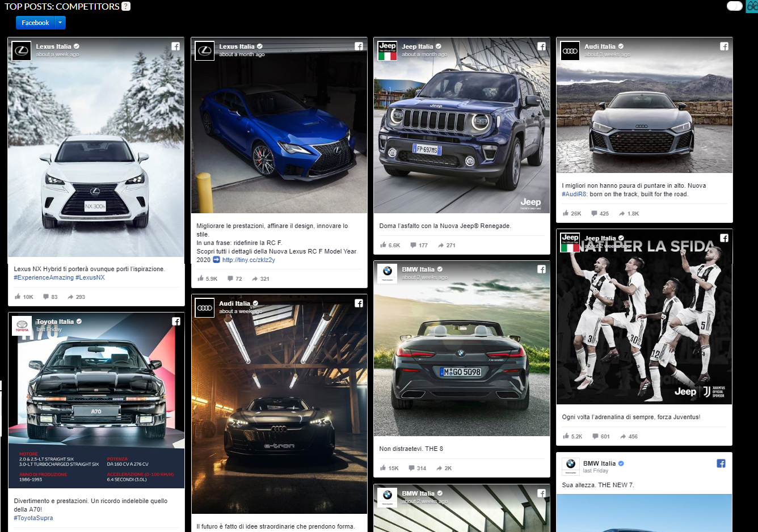Click 'Ogni volta l'adrenalina di sempre' caption
Viewport: 758px width, 532px height.
(631, 417)
